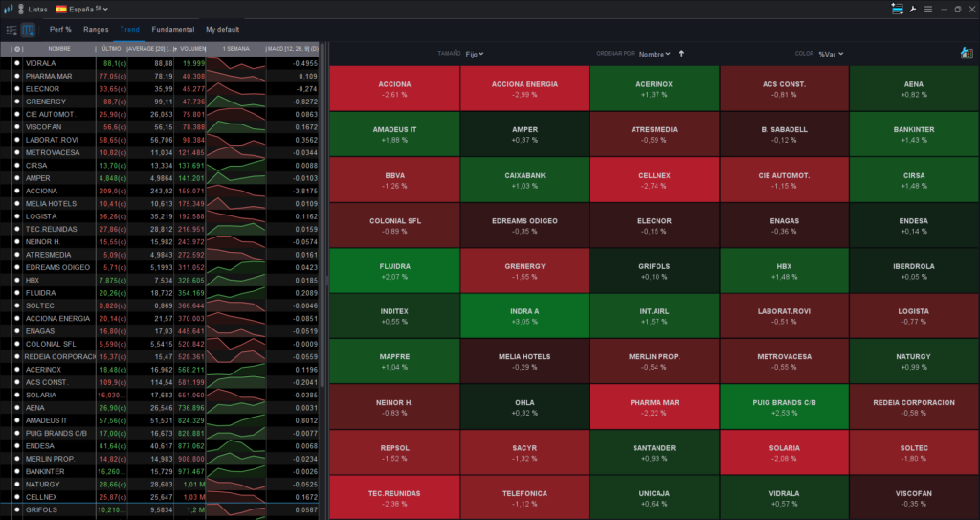980x520 pixels.
Task: Click the column settings gear in header
Action: click(x=17, y=49)
